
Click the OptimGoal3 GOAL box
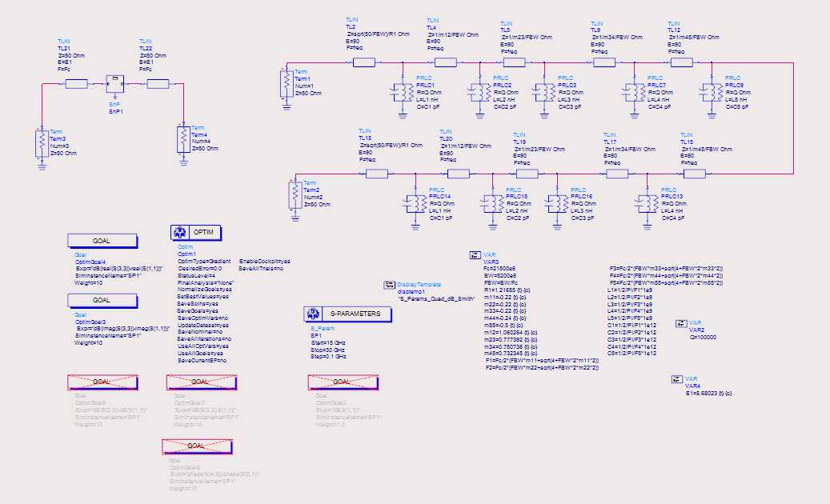click(101, 299)
